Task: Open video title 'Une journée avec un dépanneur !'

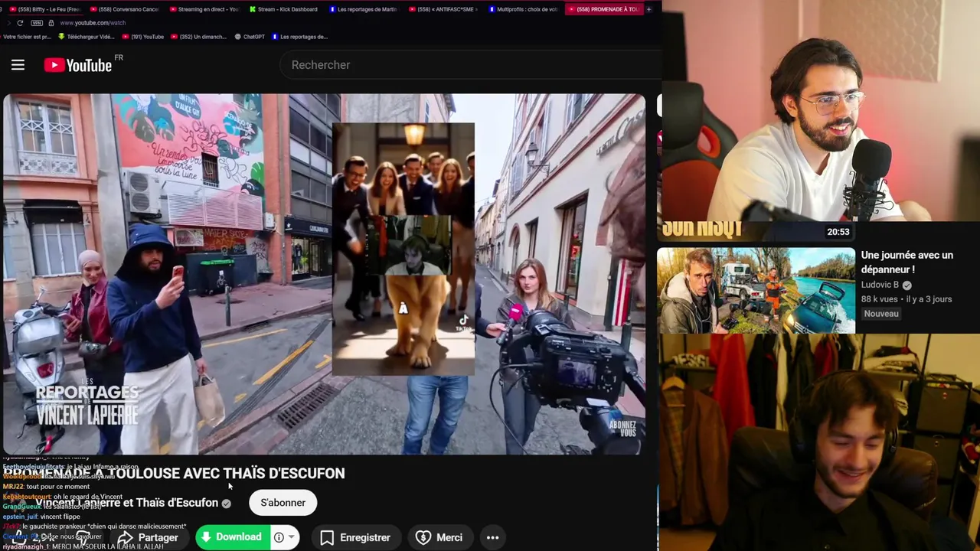Action: click(906, 262)
